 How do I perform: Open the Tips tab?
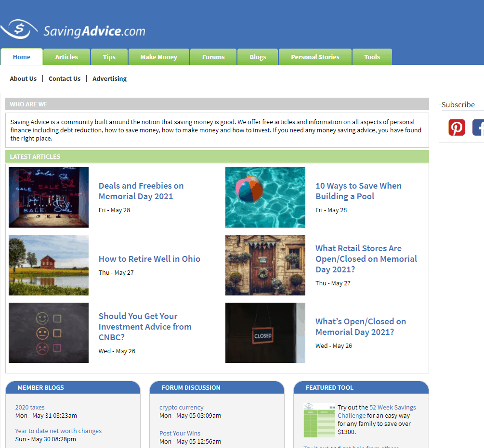[109, 57]
